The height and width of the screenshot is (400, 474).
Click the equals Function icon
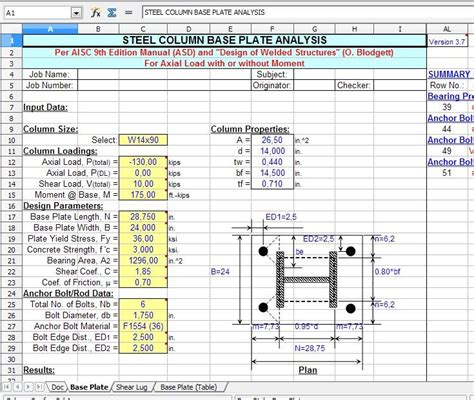(128, 13)
